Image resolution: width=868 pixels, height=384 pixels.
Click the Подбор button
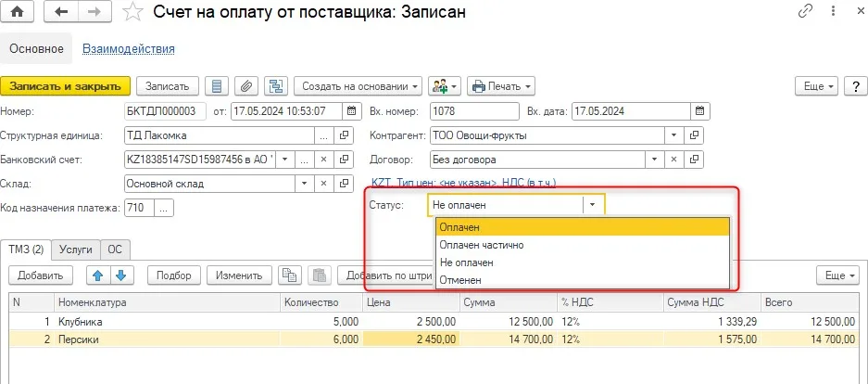pos(174,275)
